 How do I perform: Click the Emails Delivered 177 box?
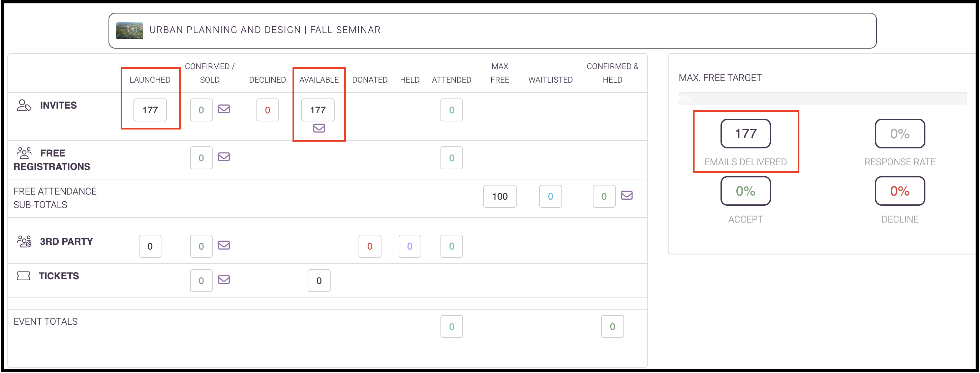click(x=745, y=134)
